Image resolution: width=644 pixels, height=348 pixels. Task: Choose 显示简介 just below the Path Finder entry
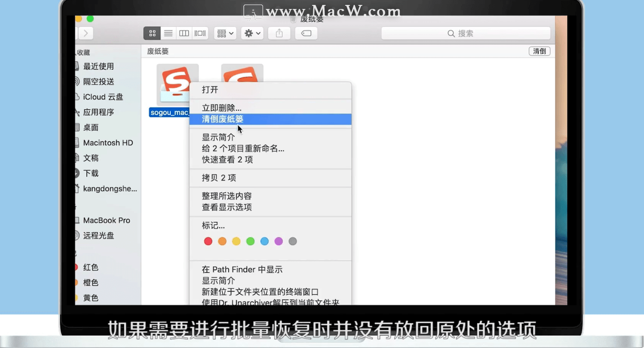click(270, 281)
